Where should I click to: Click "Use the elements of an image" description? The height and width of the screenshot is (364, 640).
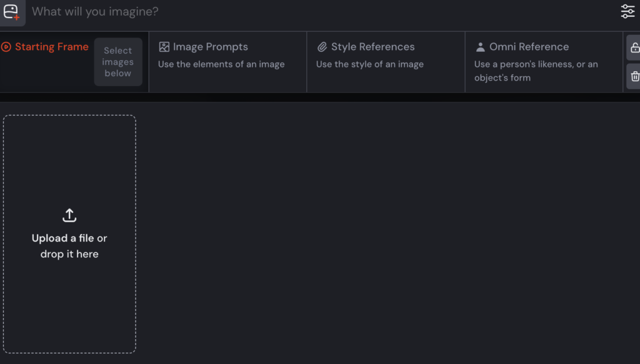pos(221,64)
